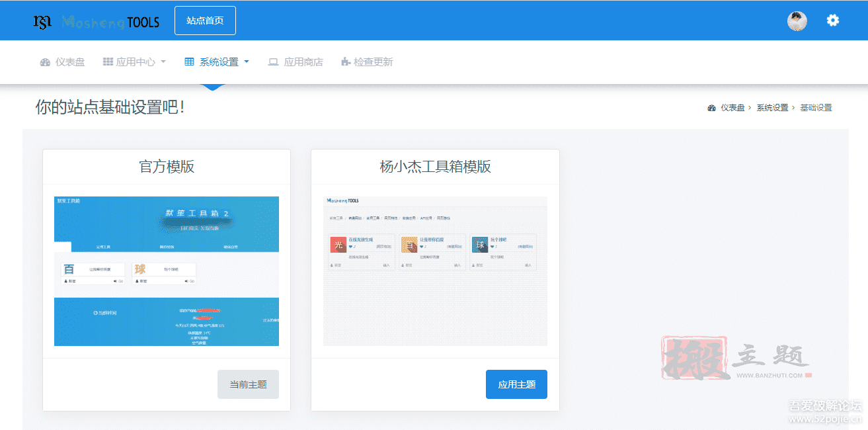Expand the 应用中心 dropdown menu
Viewport: 868px width, 430px height.
[x=134, y=62]
